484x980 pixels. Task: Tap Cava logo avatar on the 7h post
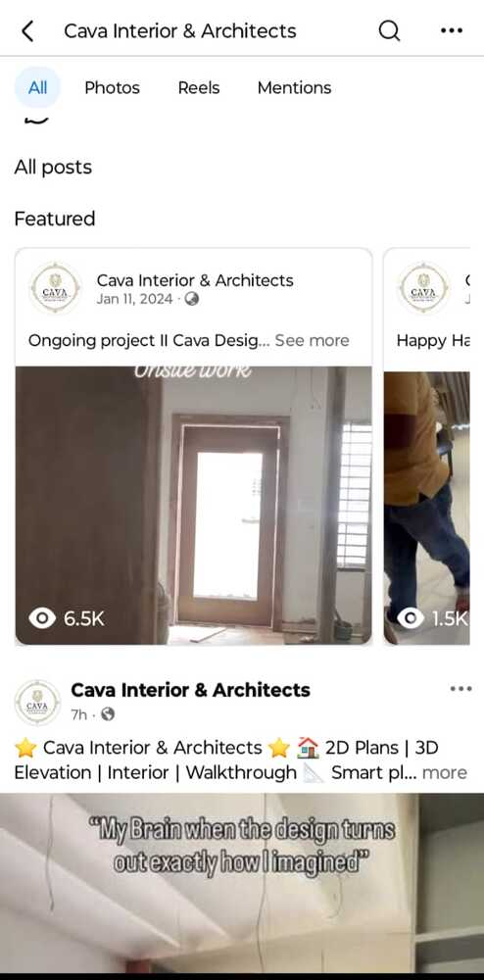(x=37, y=703)
